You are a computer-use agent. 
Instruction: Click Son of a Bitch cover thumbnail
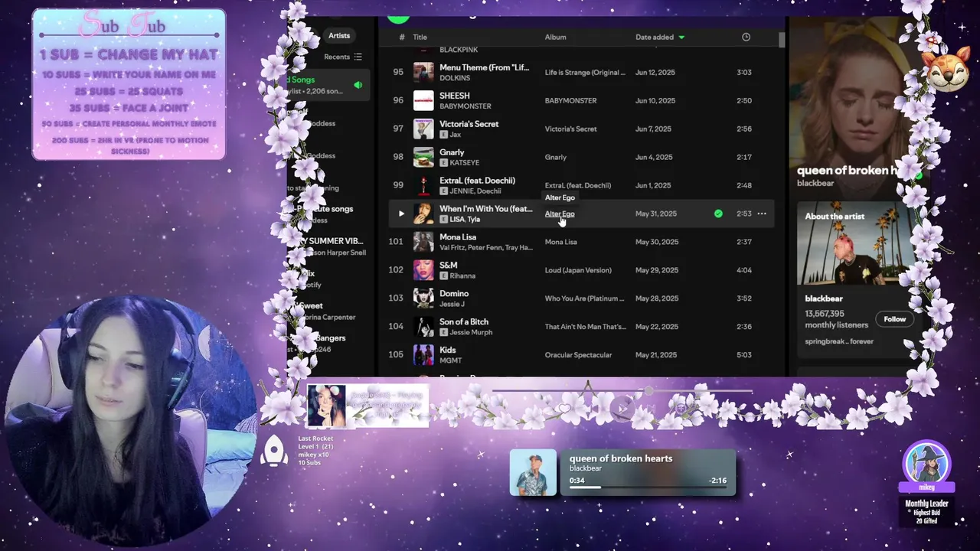(x=423, y=327)
